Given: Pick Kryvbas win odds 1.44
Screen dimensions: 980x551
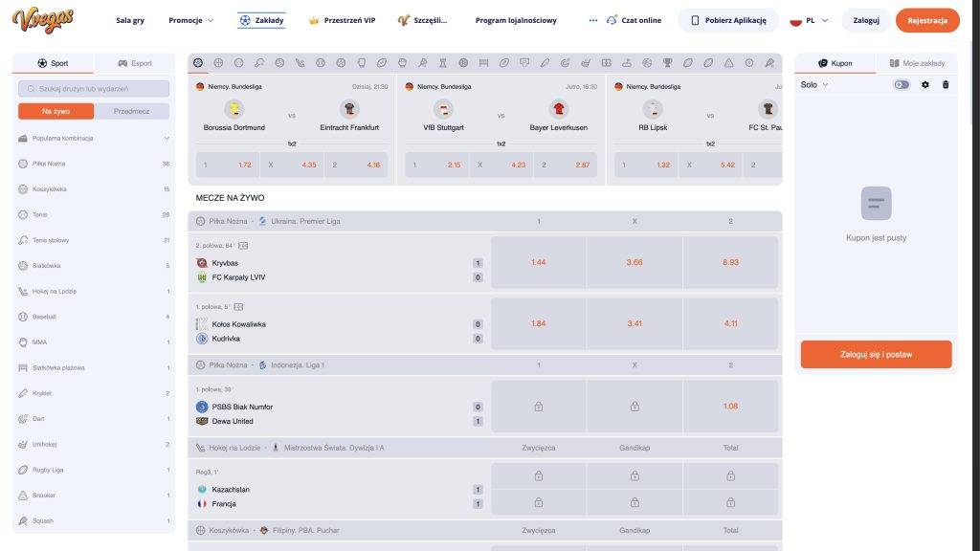Looking at the screenshot, I should 539,262.
